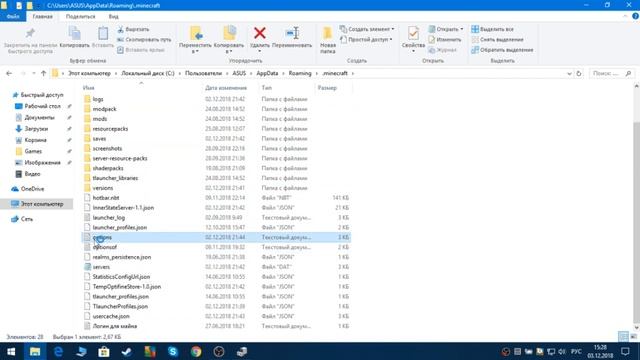Click the red Delete (Удалить) icon

coord(260,33)
